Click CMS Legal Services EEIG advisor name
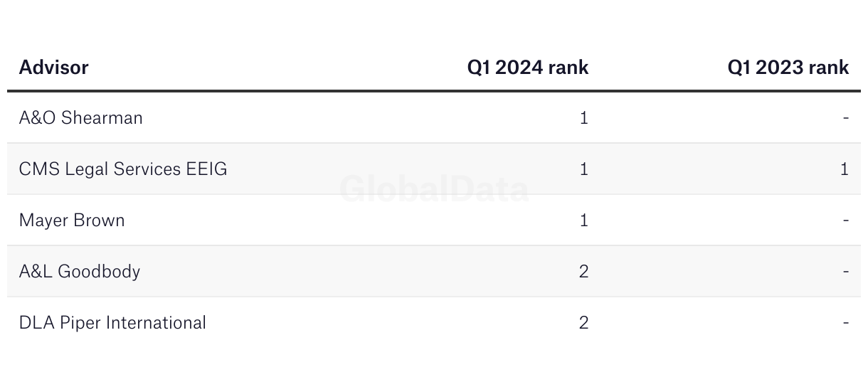Screen dimensions: 868x377 pos(123,169)
